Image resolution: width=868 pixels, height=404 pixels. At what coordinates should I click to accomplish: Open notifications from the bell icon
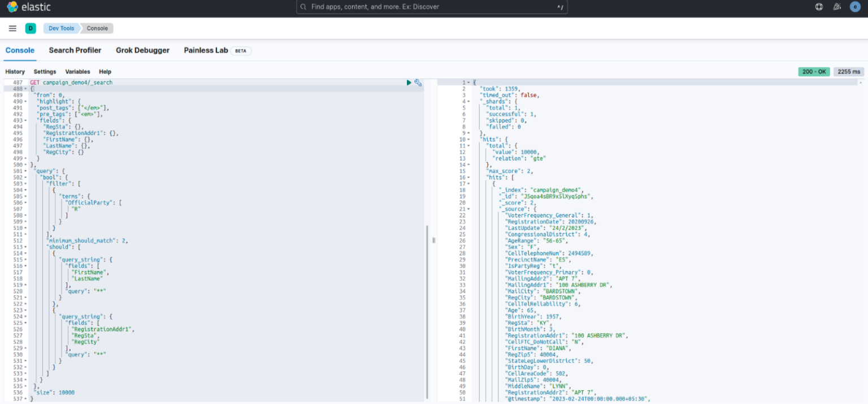pos(837,6)
